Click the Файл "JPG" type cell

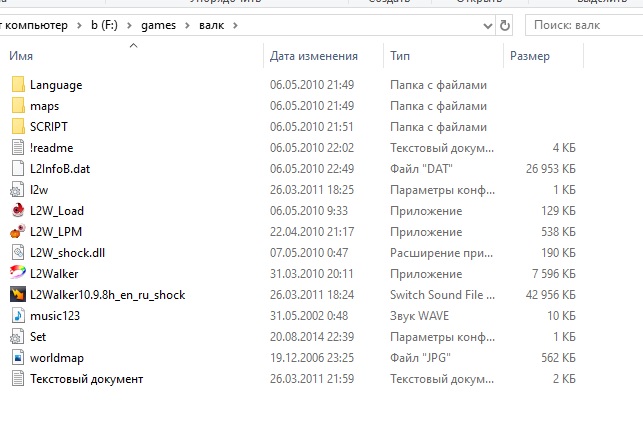(x=420, y=357)
